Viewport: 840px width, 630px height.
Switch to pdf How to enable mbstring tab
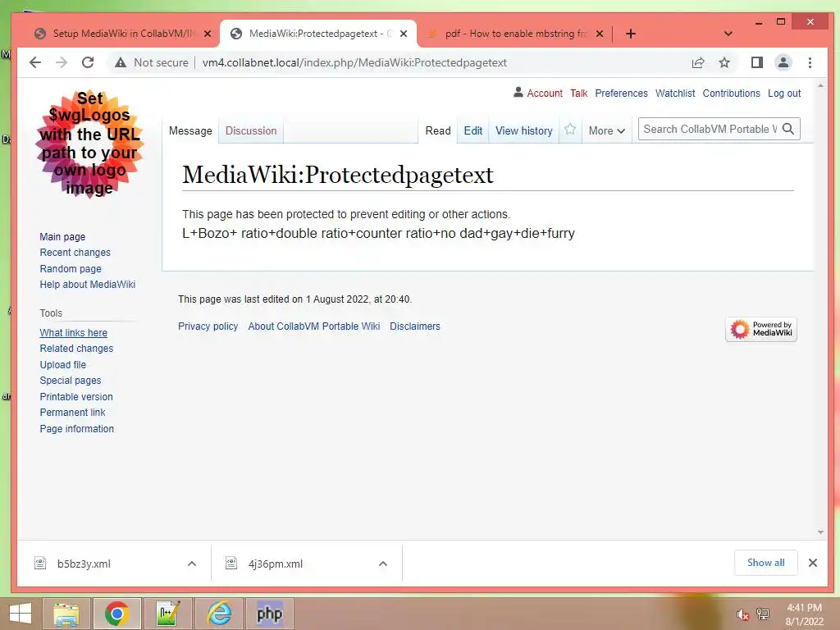tap(515, 34)
